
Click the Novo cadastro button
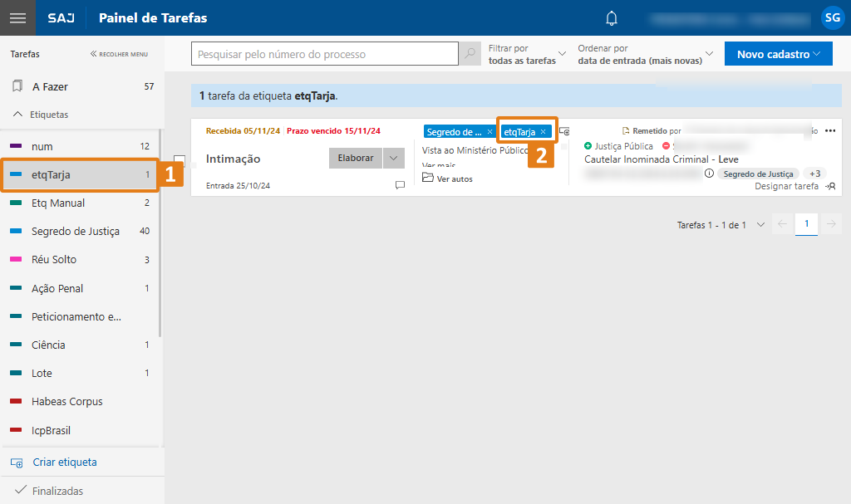click(778, 54)
